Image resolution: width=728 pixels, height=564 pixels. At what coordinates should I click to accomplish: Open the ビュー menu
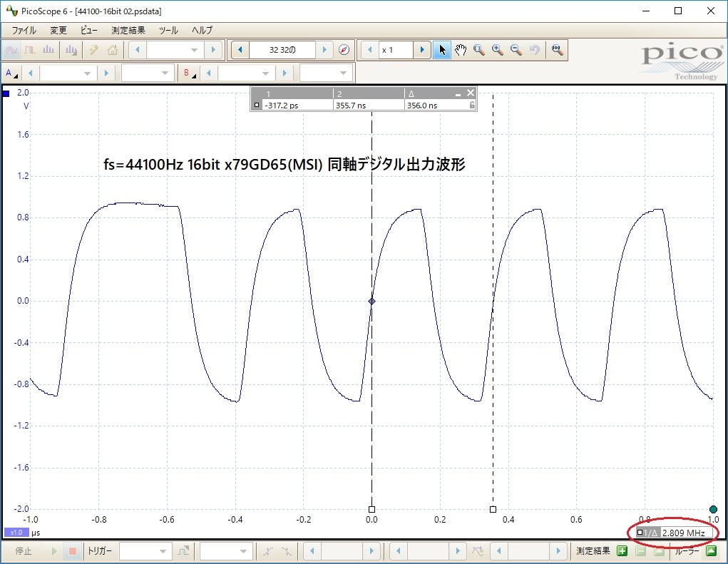click(x=88, y=30)
